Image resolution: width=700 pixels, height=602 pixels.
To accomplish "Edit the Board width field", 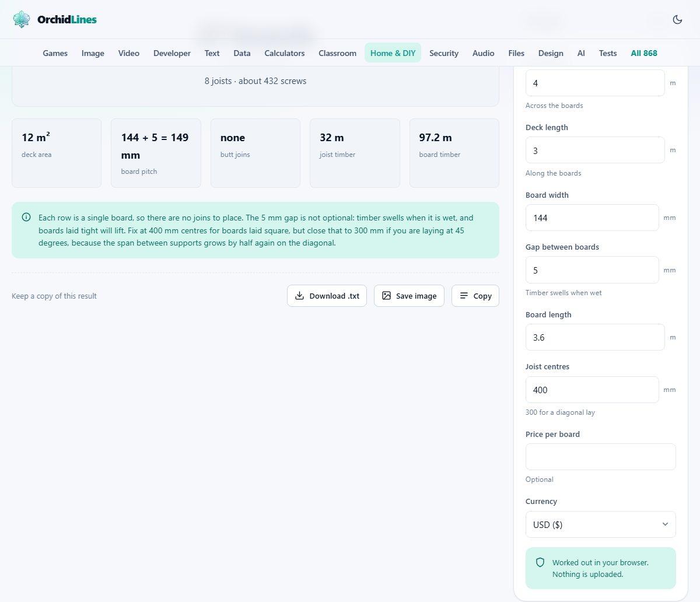I will click(592, 218).
